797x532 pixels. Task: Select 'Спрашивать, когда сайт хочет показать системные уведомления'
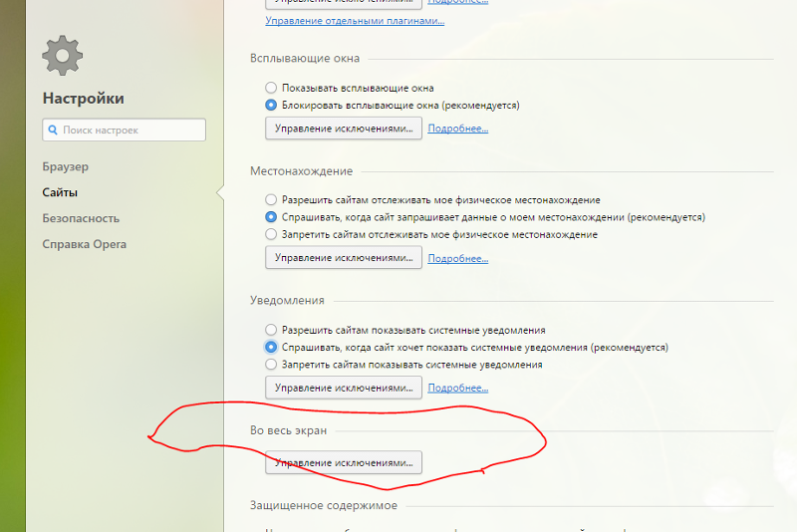pyautogui.click(x=271, y=348)
